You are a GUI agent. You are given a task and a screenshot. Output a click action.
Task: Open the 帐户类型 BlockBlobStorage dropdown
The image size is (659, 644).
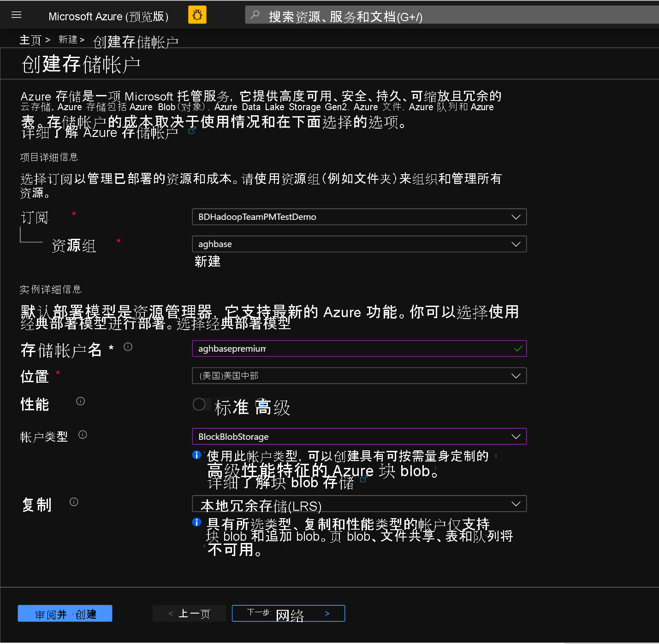[359, 437]
